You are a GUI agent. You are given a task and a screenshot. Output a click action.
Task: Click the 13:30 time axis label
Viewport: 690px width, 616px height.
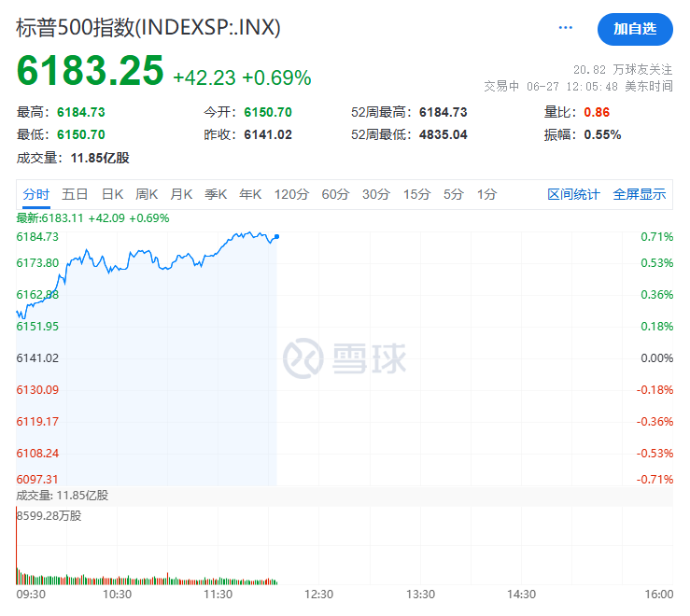(x=420, y=595)
